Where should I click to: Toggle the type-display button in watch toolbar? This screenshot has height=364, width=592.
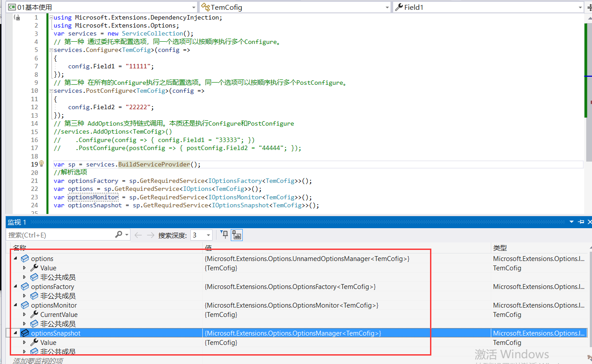click(x=237, y=235)
